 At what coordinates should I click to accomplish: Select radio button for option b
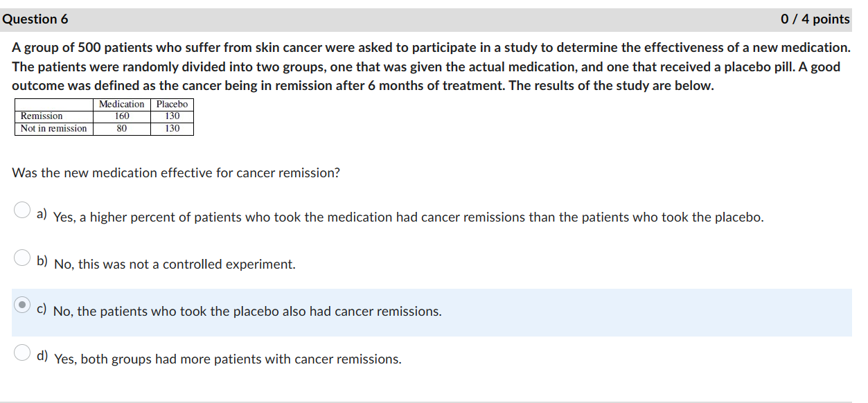(22, 258)
